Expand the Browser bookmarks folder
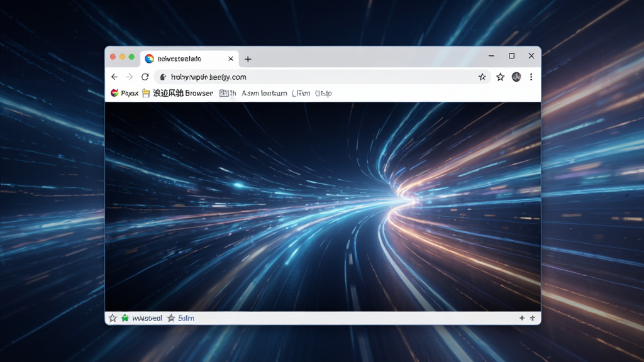Viewport: 644px width, 362px height. coord(177,93)
